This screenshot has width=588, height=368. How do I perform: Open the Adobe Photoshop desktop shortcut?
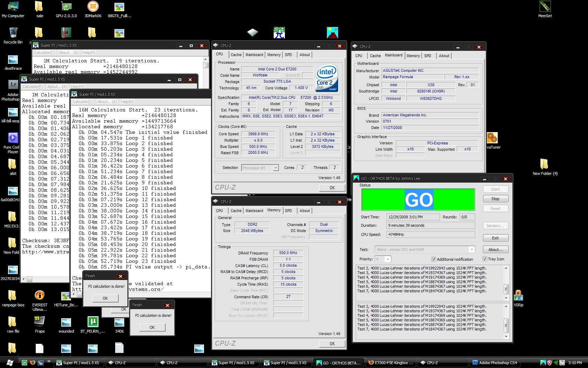[13, 90]
